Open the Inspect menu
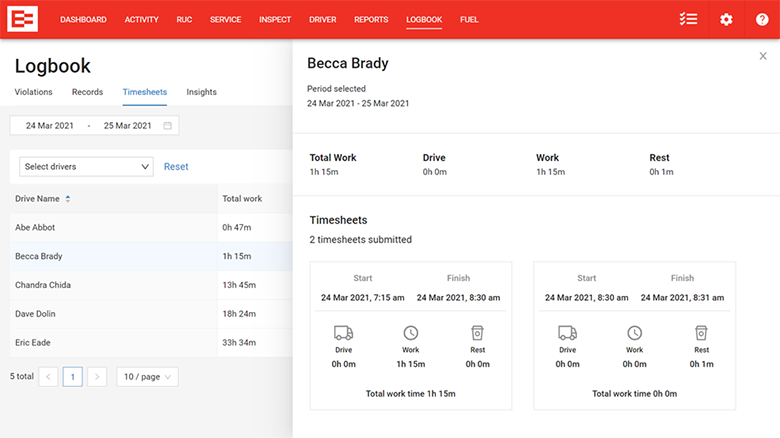This screenshot has width=780, height=438. [x=275, y=19]
